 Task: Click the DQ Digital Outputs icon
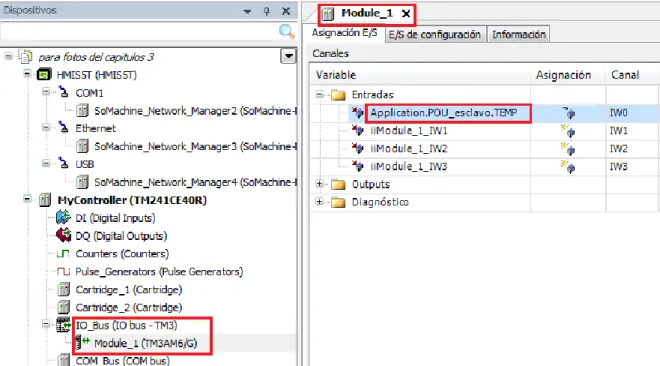64,235
